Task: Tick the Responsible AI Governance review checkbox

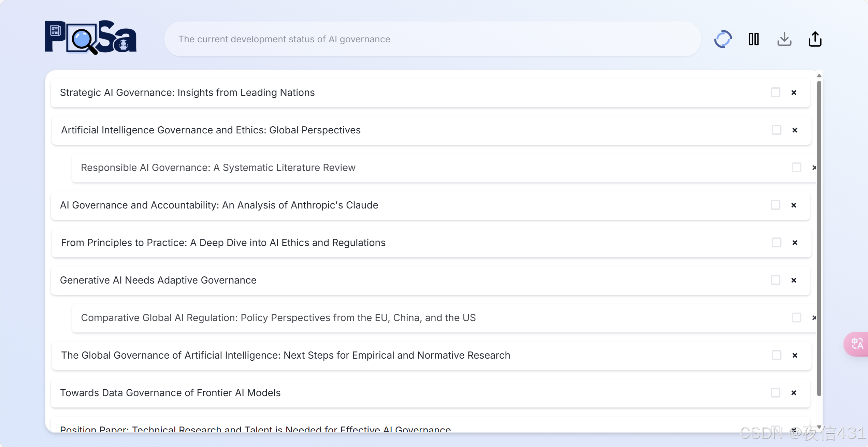Action: click(796, 168)
